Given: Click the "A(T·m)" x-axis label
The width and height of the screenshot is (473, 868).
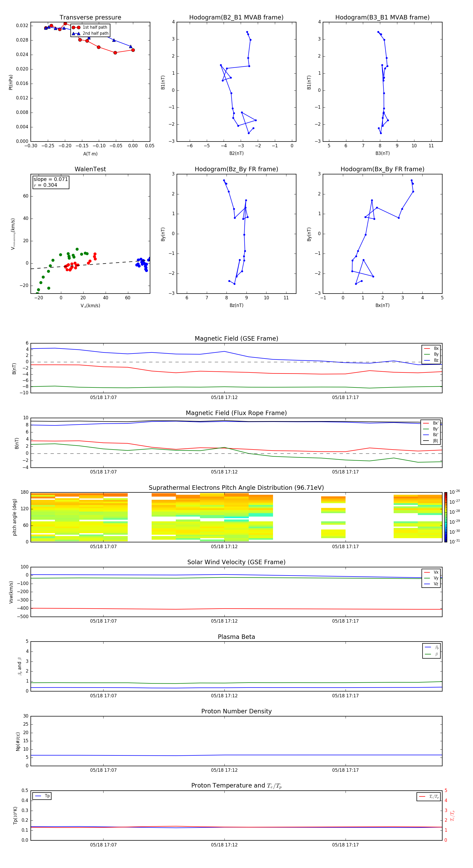Looking at the screenshot, I should [x=90, y=154].
